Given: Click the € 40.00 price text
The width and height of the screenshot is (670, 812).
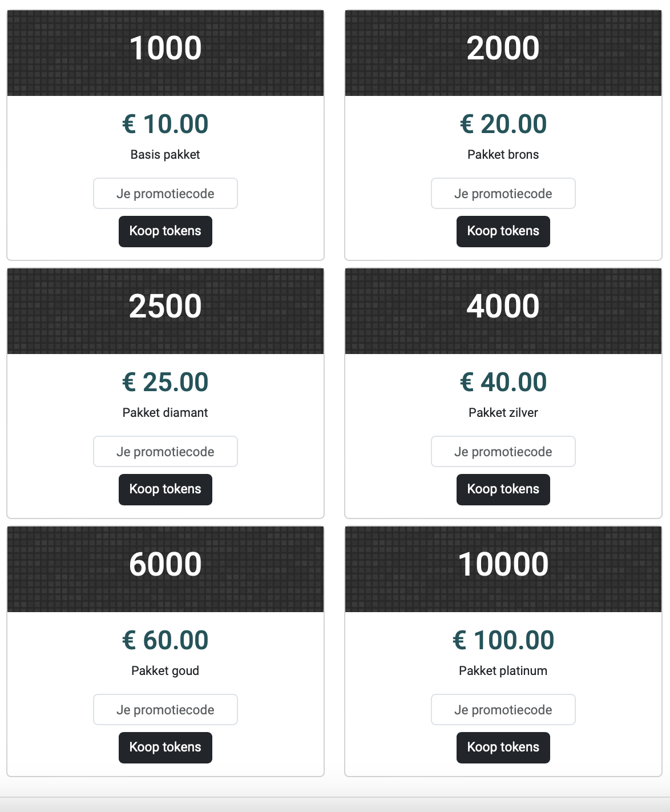Looking at the screenshot, I should pyautogui.click(x=503, y=382).
